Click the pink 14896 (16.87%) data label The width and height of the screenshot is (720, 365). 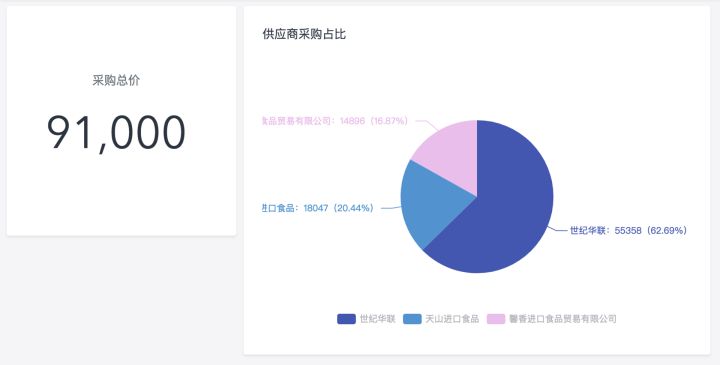coord(335,121)
